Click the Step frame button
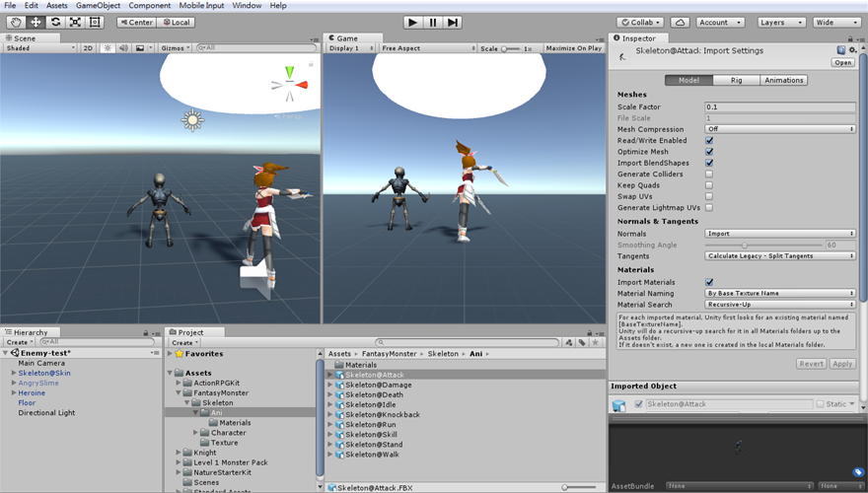The height and width of the screenshot is (493, 868). point(453,22)
